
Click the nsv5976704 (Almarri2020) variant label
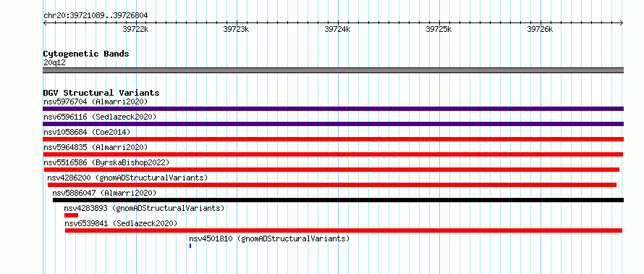[x=96, y=101]
